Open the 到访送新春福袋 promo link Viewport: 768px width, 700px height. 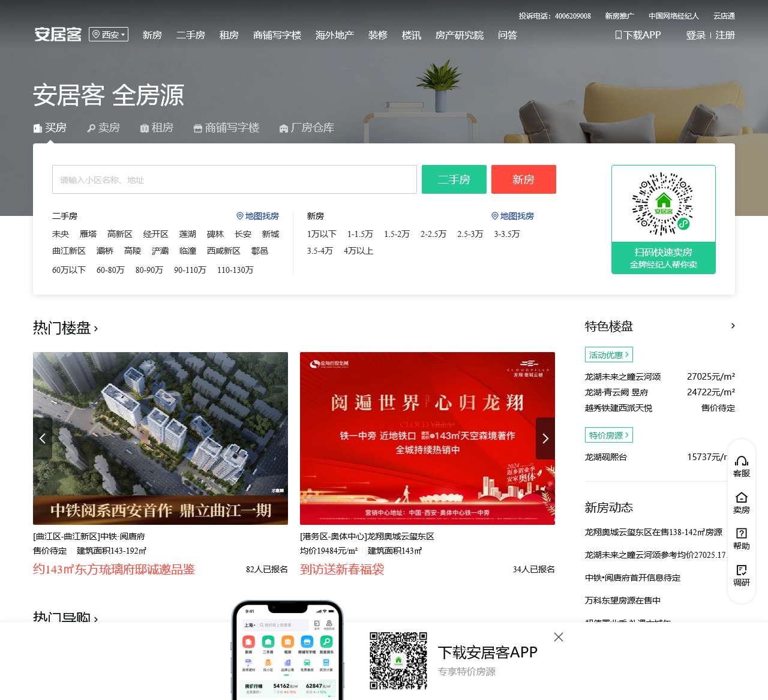pos(342,569)
